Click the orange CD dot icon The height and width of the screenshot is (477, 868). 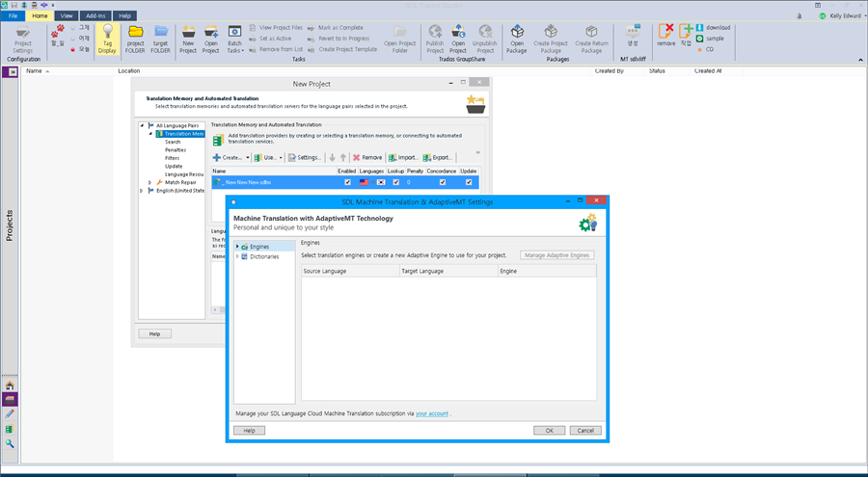point(700,49)
